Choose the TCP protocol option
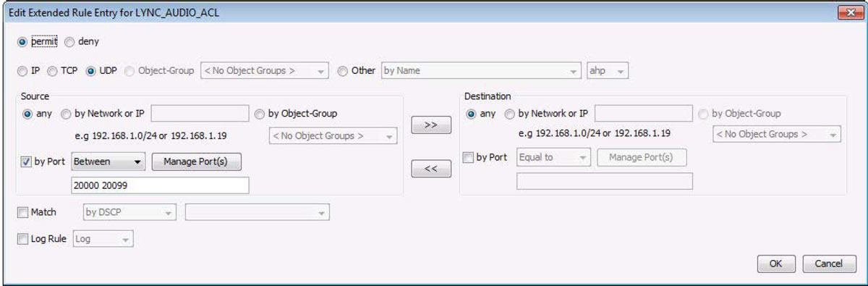This screenshot has height=286, width=868. (x=51, y=71)
